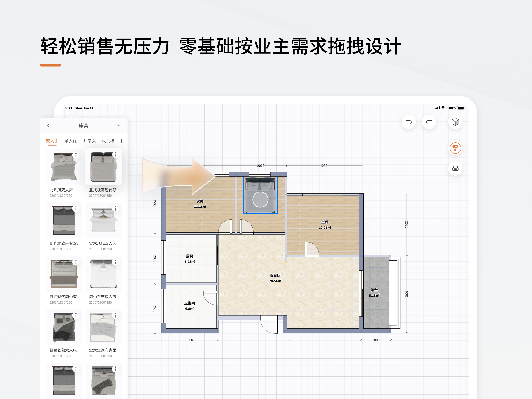Open the paint roller tool

click(455, 148)
